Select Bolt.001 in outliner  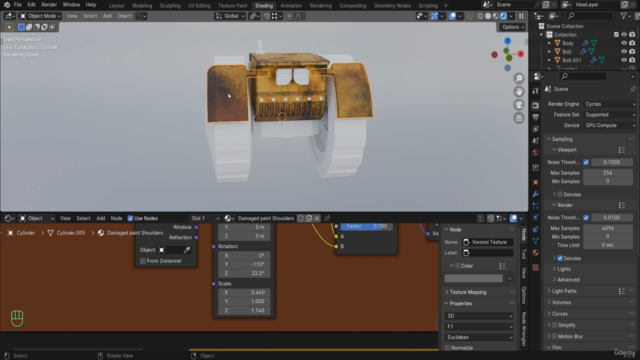click(571, 60)
